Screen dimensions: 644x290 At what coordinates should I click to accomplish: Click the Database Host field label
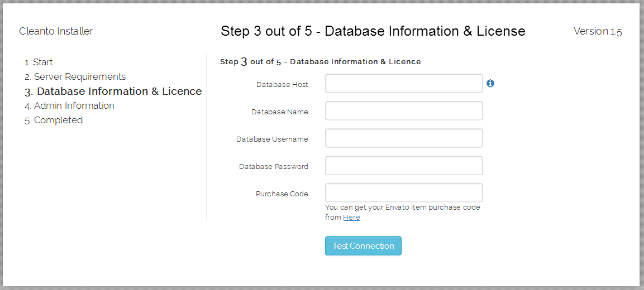click(x=282, y=85)
